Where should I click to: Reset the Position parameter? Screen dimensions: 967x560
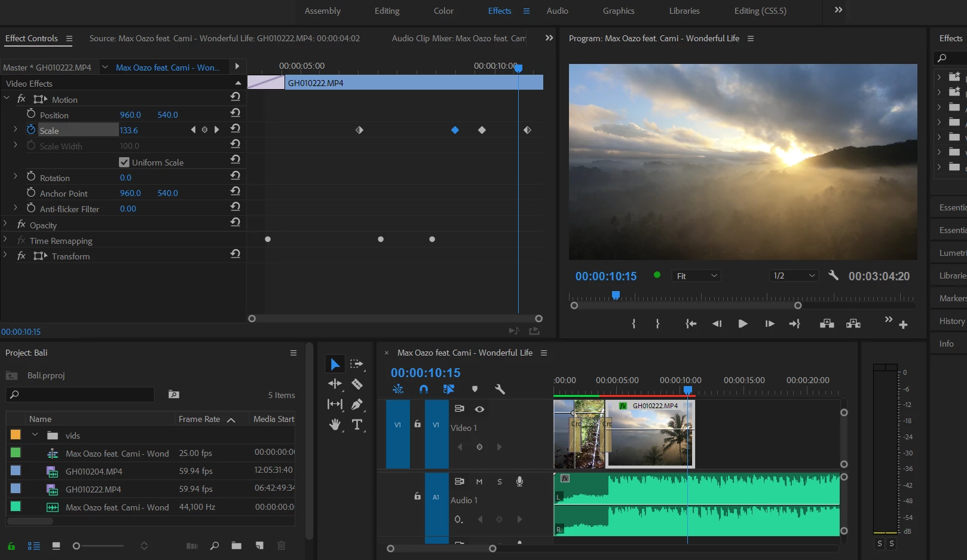[235, 113]
